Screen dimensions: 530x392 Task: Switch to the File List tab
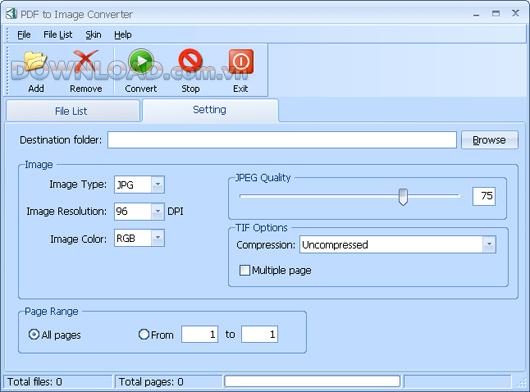[72, 111]
